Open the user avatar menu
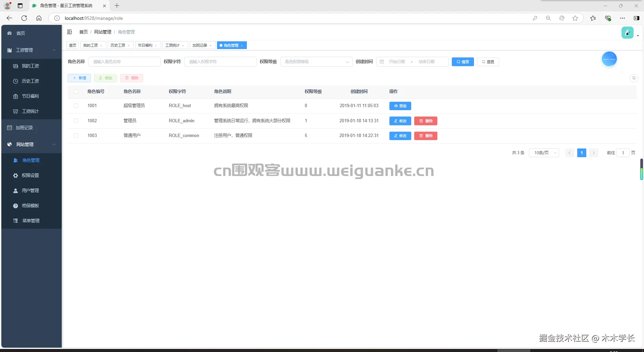 pos(627,33)
